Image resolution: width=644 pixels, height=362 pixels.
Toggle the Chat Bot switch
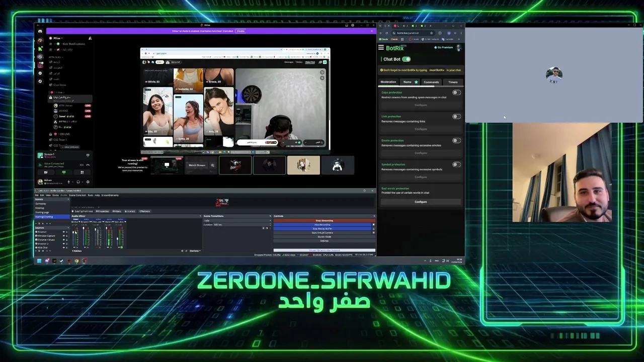(x=406, y=59)
